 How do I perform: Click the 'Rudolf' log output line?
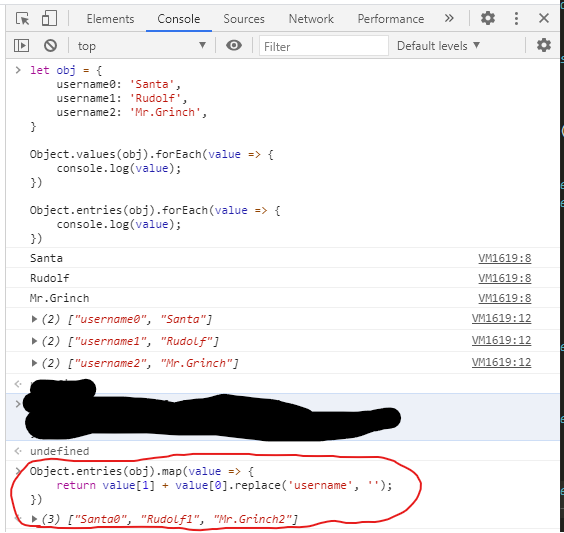point(50,278)
